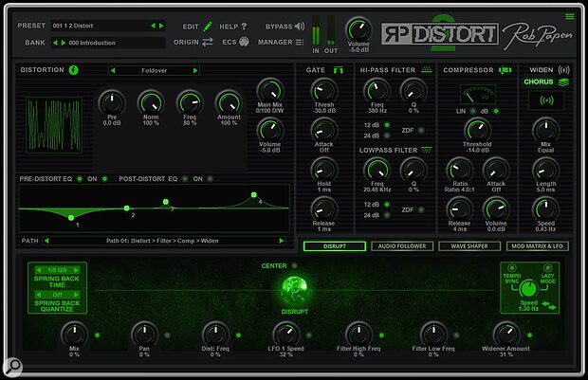The image size is (588, 380).
Task: Click EQ band node 4
Action: (x=254, y=194)
